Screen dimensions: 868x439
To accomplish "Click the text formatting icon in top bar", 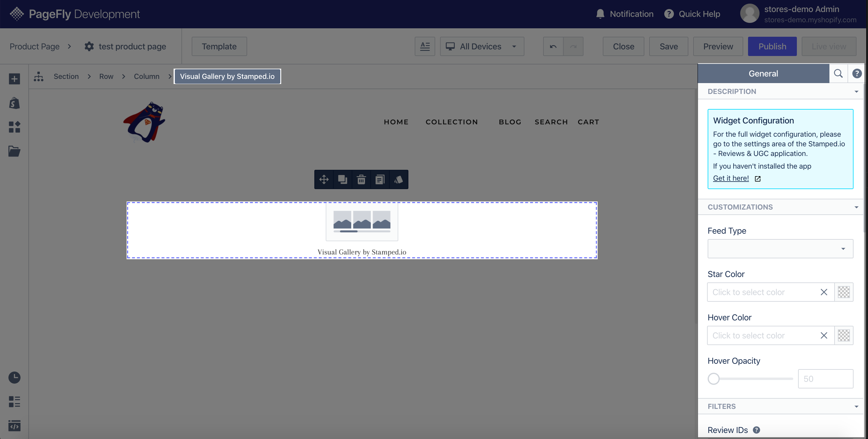I will click(x=425, y=46).
